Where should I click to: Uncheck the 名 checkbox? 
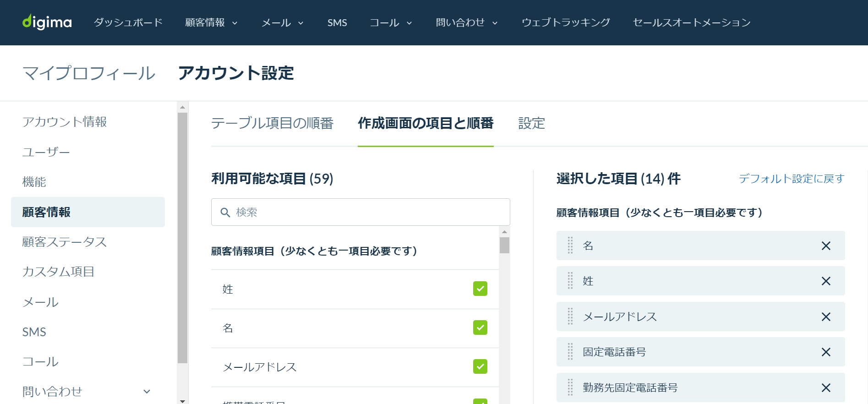[480, 328]
